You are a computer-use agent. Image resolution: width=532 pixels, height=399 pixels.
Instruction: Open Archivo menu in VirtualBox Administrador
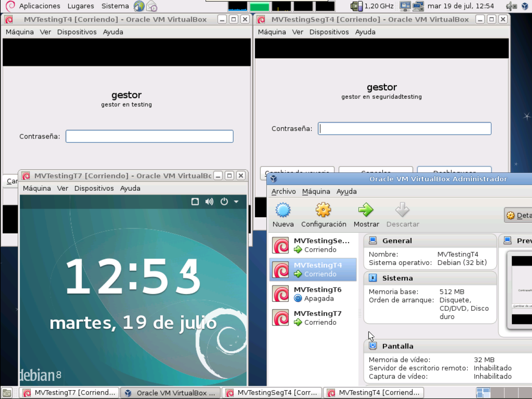[x=283, y=191]
